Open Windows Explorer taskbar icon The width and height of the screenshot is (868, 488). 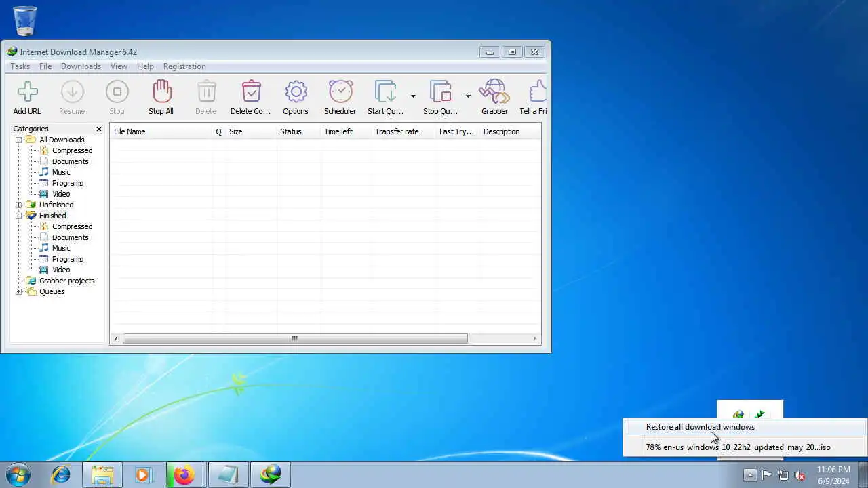102,474
